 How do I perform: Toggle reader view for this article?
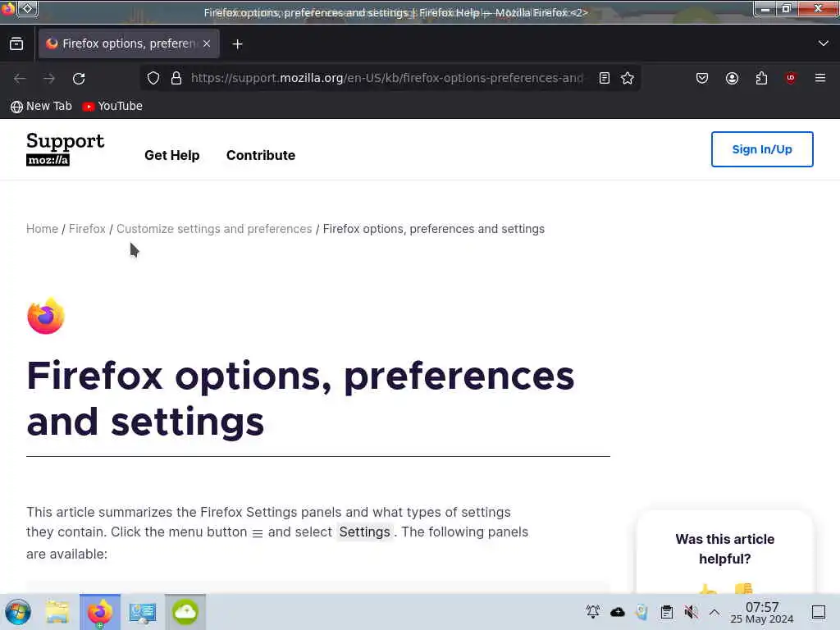point(605,78)
